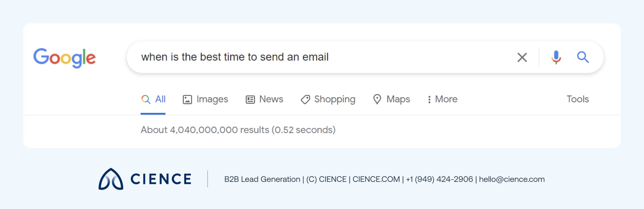Viewport: 644px width, 209px height.
Task: Click the hello@cience.com email address
Action: click(512, 180)
